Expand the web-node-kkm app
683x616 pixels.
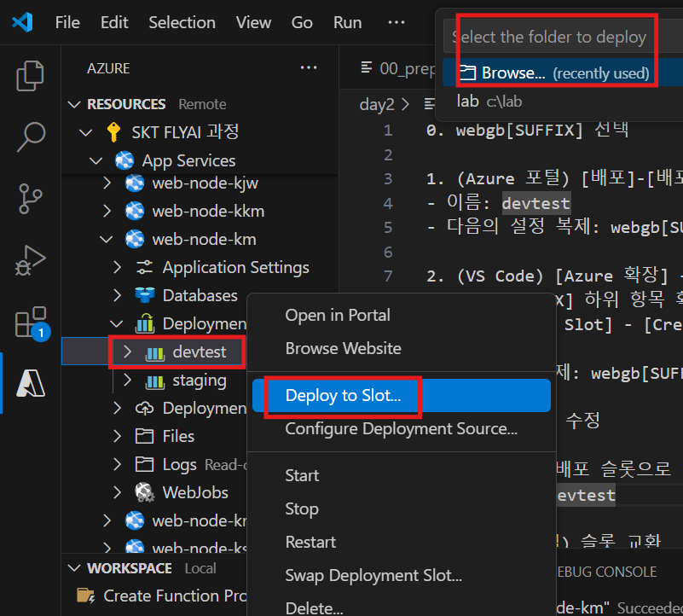[x=107, y=211]
